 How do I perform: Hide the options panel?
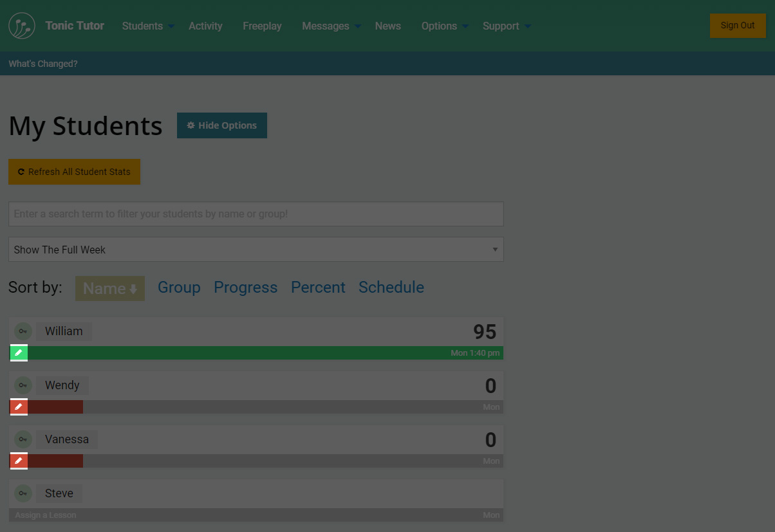221,125
